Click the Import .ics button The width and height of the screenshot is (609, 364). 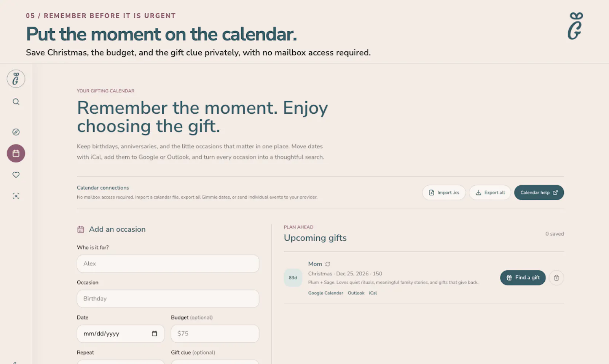(x=444, y=192)
